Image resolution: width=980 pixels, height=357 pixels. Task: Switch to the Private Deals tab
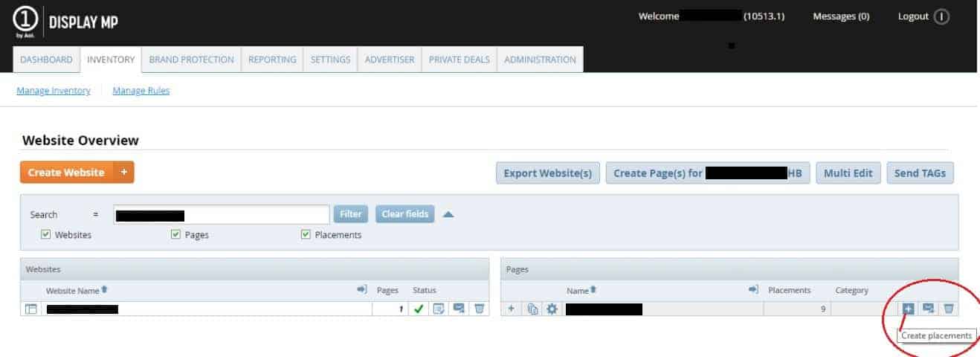(460, 59)
